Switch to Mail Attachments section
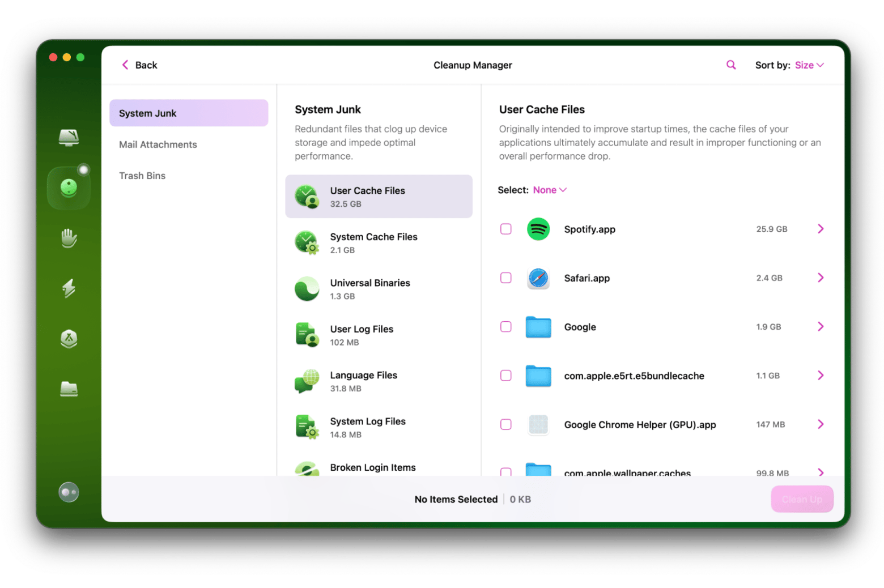 coord(158,144)
